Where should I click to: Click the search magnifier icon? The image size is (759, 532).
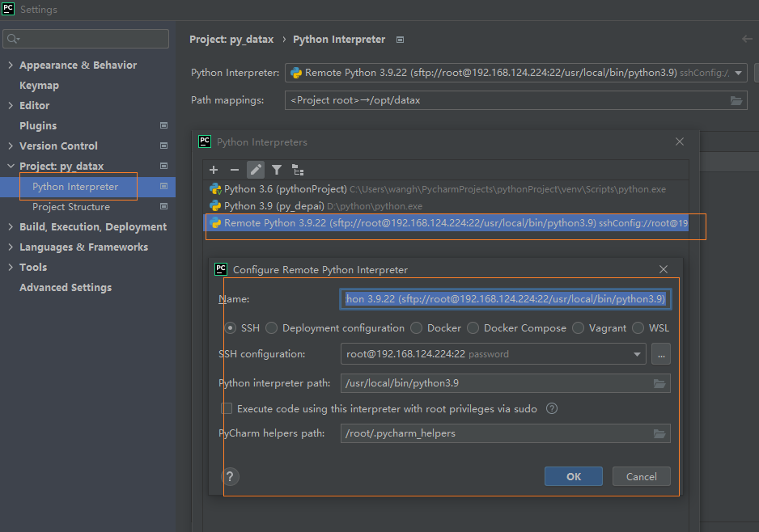click(13, 39)
